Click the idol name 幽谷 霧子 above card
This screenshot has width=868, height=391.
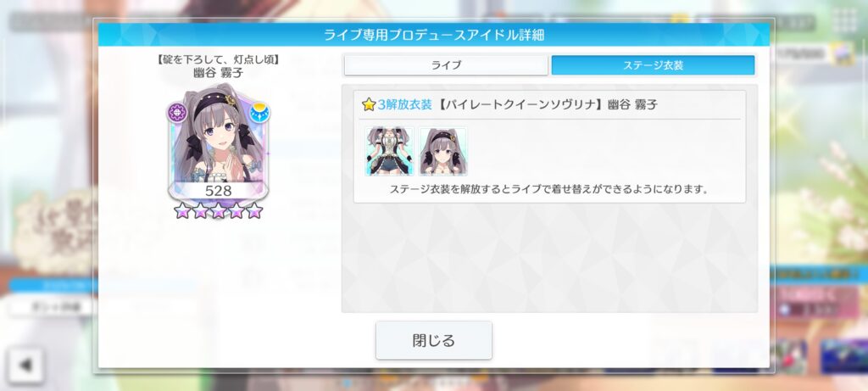click(218, 72)
